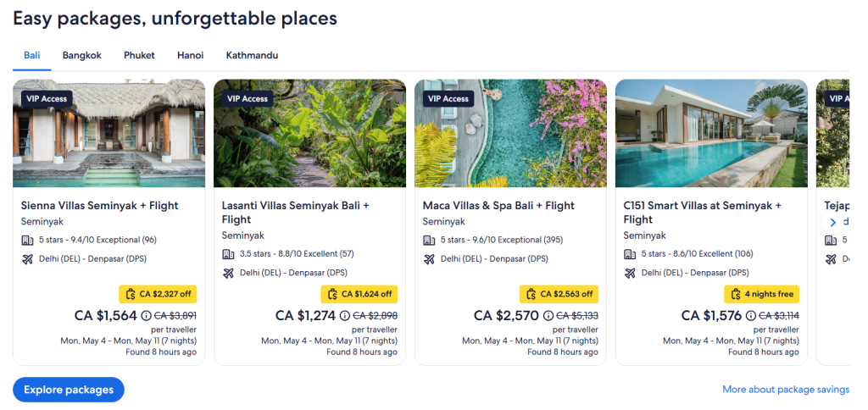
Task: Switch to the Hanoi tab
Action: tap(190, 56)
